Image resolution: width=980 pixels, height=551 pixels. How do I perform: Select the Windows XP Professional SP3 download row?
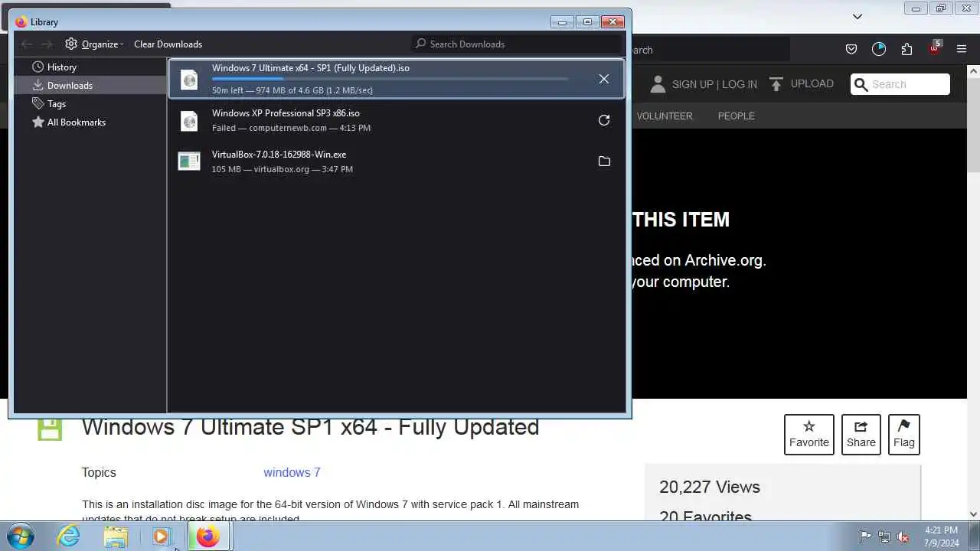coord(397,120)
